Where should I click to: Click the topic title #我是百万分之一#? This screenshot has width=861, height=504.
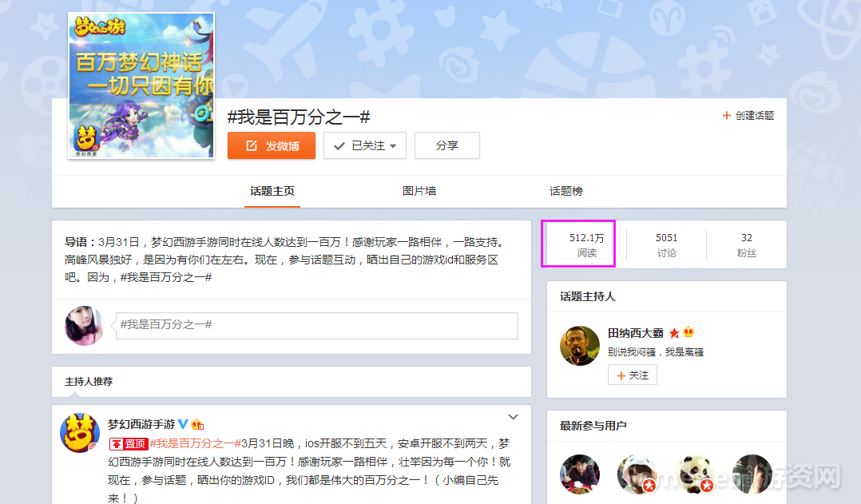pos(299,117)
